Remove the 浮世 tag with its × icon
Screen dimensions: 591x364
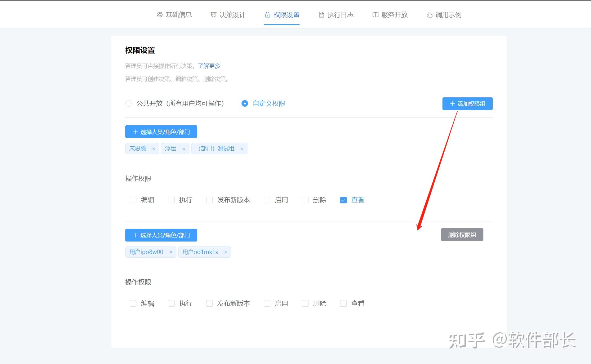[184, 148]
